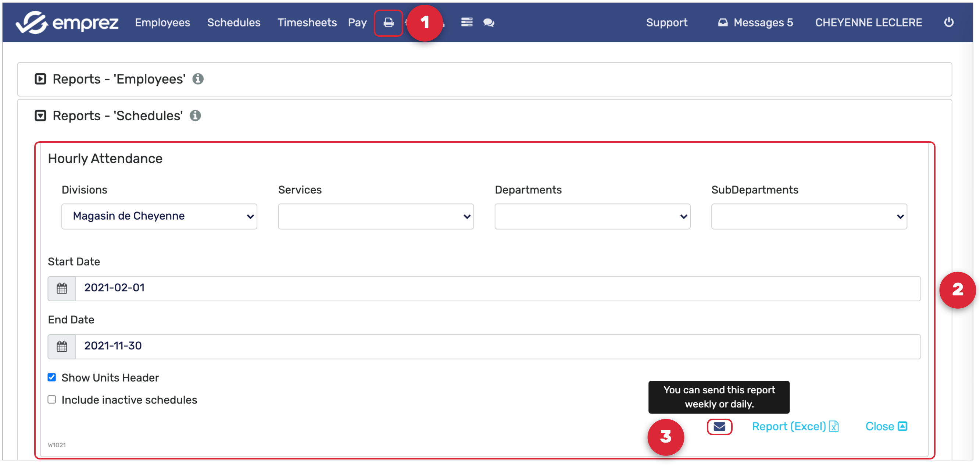Open the Services dropdown
Image resolution: width=980 pixels, height=465 pixels.
click(x=375, y=216)
